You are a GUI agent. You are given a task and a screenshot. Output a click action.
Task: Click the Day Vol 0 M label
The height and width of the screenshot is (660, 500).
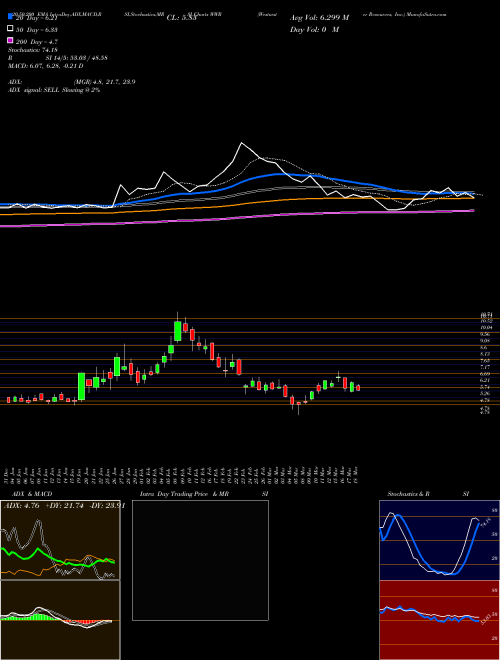click(314, 29)
